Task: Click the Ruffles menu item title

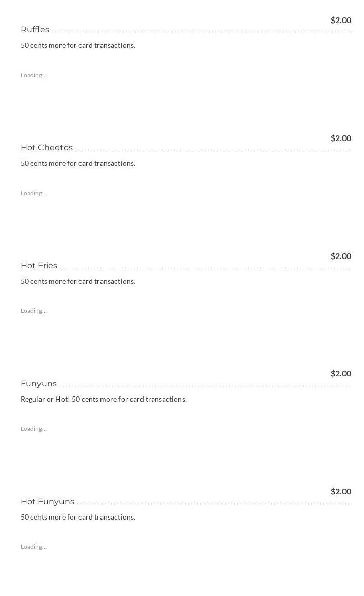Action: (35, 30)
